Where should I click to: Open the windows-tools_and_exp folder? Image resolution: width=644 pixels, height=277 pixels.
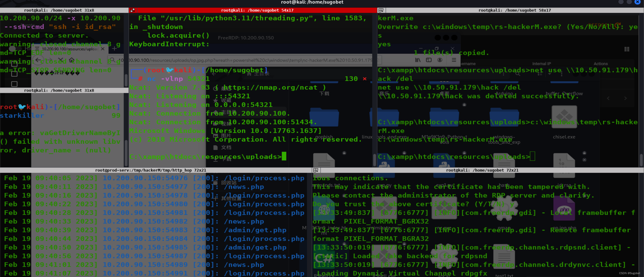[504, 117]
